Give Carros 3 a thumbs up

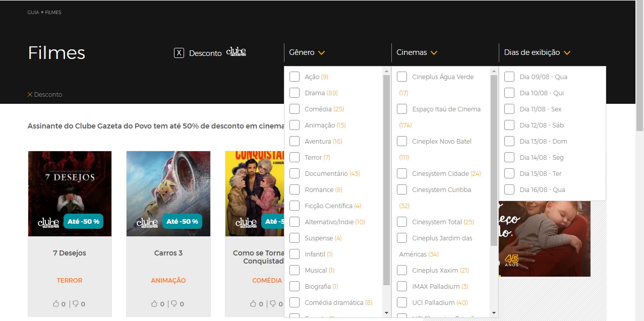pyautogui.click(x=155, y=304)
